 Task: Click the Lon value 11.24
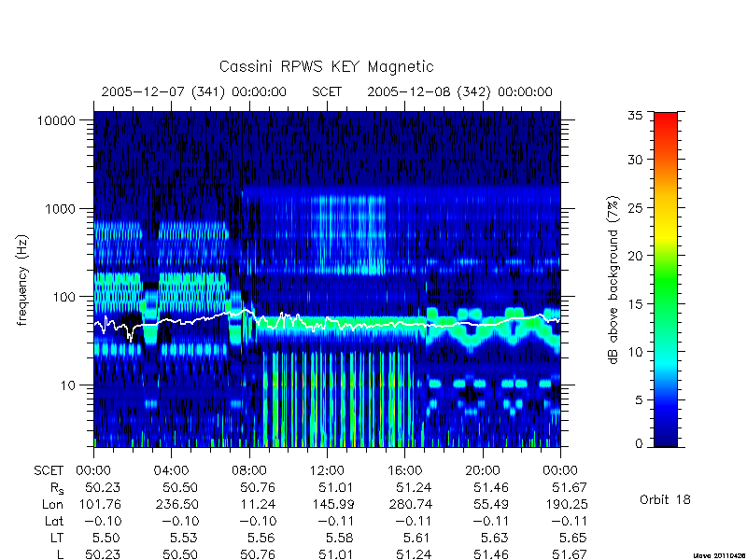click(x=259, y=504)
